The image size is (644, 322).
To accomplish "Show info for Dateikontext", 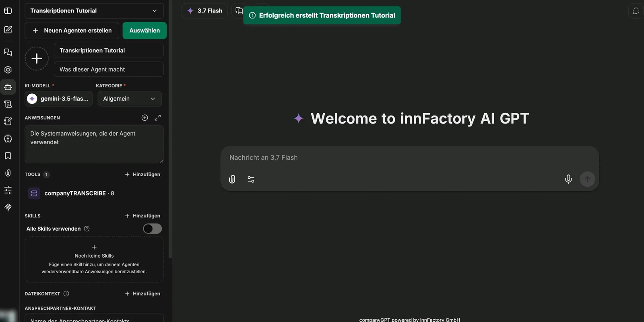I will (66, 294).
